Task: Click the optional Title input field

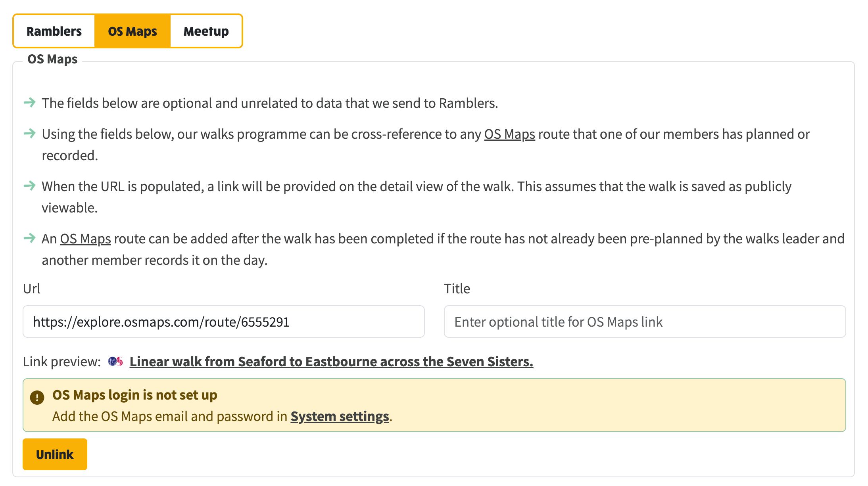Action: [645, 321]
